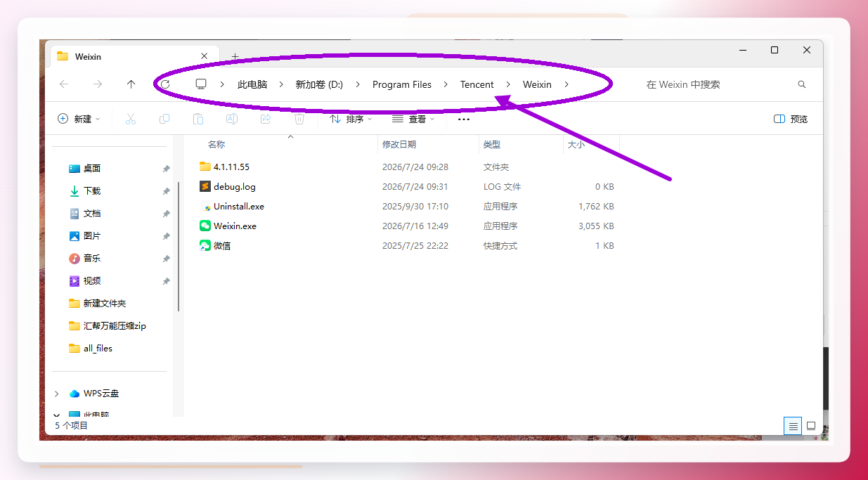Click the 2026/7/24 09:28 date cell
The height and width of the screenshot is (480, 868).
pos(415,167)
